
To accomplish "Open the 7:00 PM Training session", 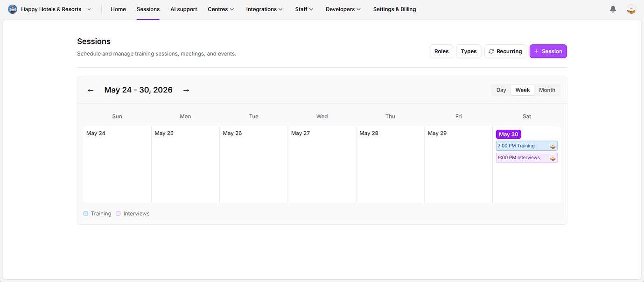I will click(x=527, y=146).
